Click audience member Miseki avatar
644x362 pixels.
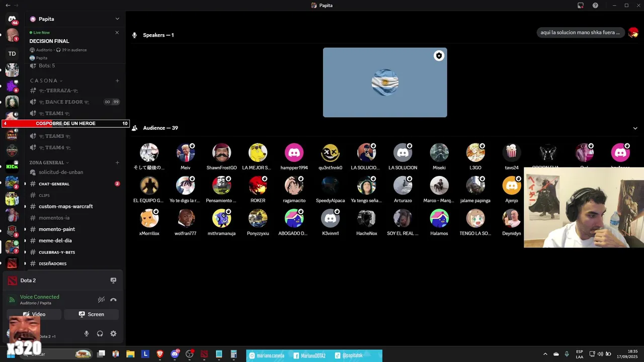tap(439, 152)
